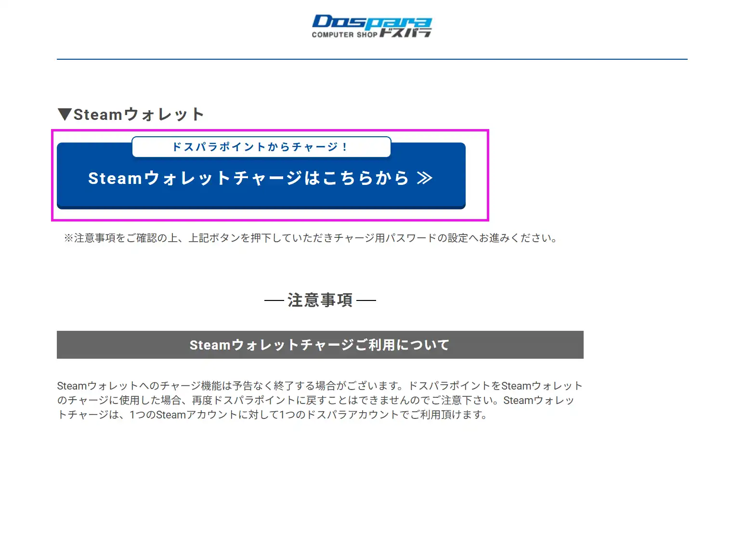The height and width of the screenshot is (560, 744).
Task: Click the ※ symbol starting the note line
Action: [68, 238]
